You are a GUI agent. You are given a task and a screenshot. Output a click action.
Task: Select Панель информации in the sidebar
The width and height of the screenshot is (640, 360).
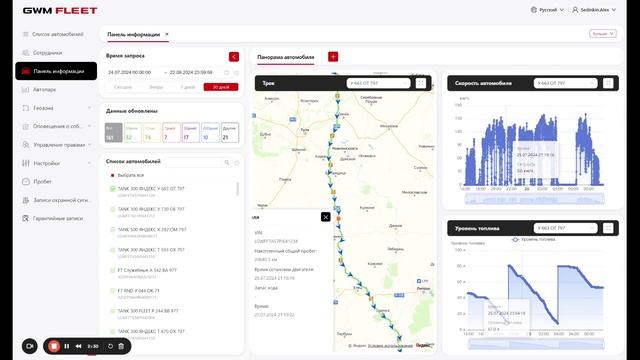pos(56,71)
